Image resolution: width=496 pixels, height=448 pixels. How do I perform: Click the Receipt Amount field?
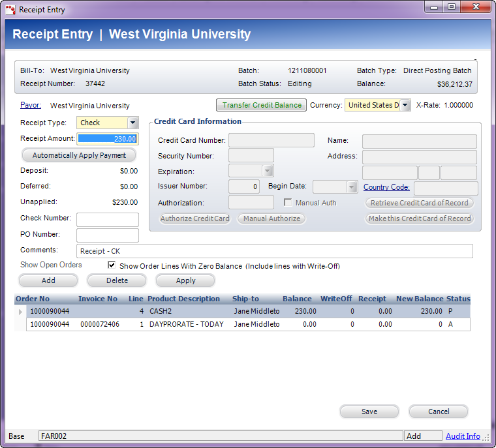pyautogui.click(x=108, y=139)
